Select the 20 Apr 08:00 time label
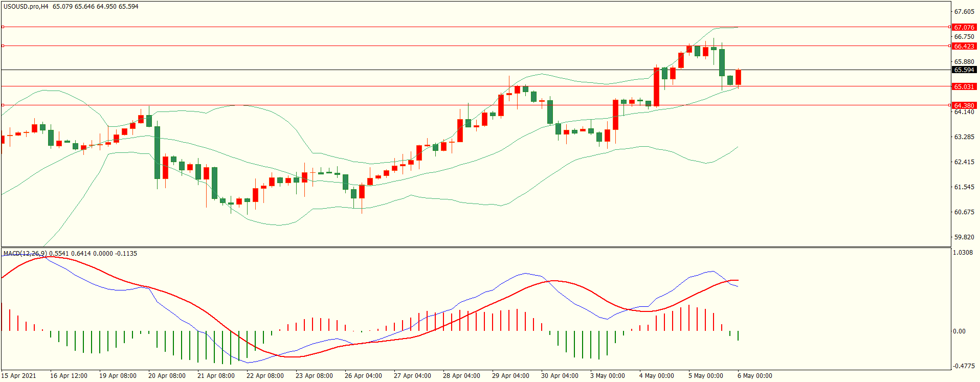The width and height of the screenshot is (980, 382). point(167,376)
